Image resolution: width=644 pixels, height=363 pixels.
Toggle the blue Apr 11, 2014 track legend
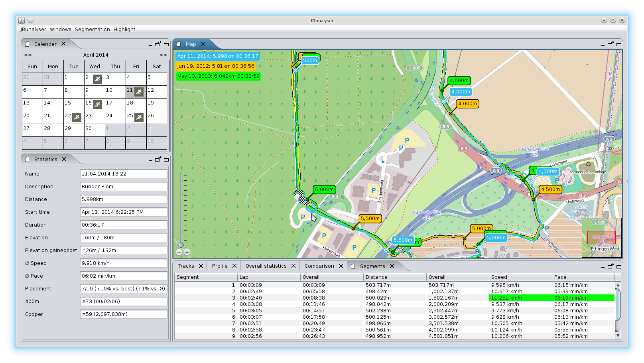click(x=217, y=56)
